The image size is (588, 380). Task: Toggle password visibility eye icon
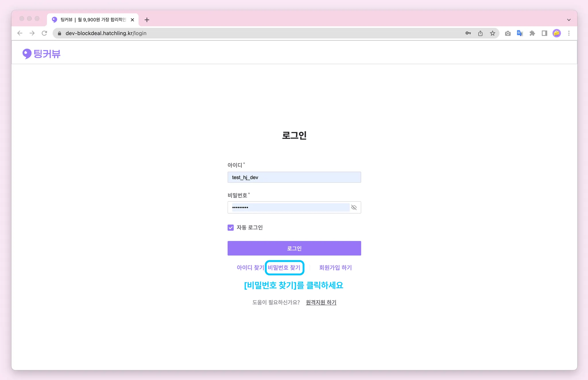(354, 208)
